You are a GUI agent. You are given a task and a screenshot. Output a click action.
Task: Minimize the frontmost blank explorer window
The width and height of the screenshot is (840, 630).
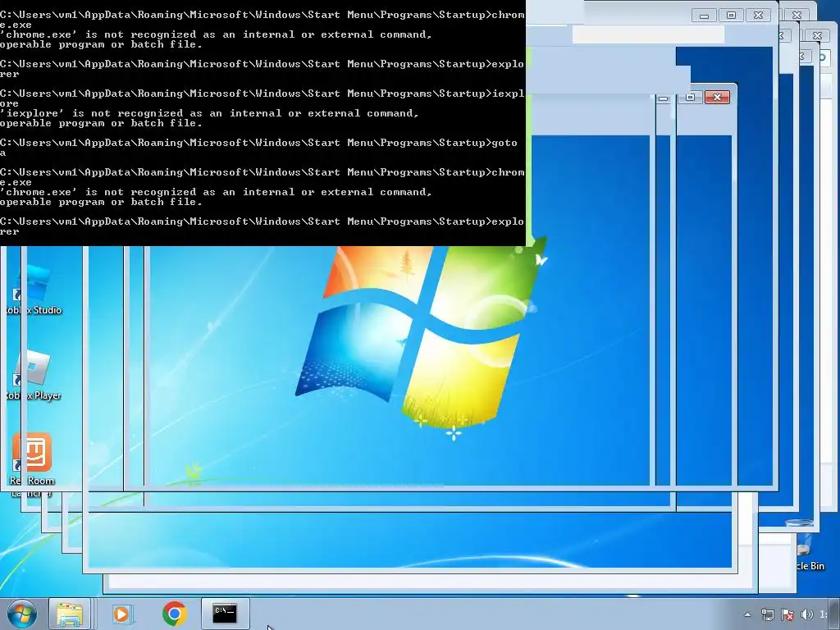tap(704, 16)
